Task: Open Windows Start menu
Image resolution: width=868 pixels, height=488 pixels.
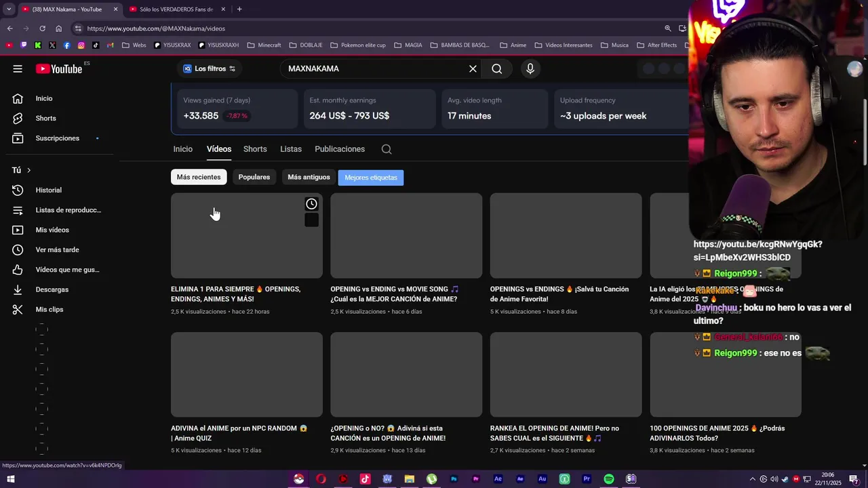Action: pos(10,479)
